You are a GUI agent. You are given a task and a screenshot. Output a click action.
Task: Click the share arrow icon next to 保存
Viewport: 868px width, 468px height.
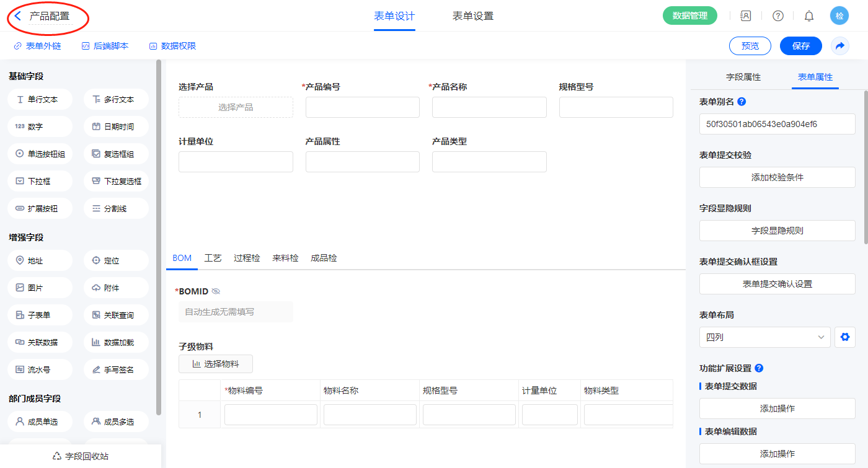pos(839,46)
